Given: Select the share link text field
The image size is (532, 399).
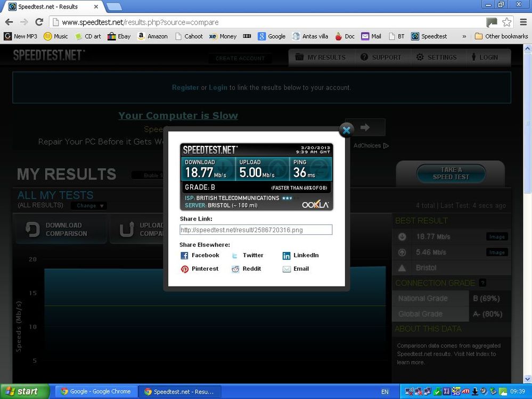Looking at the screenshot, I should [x=256, y=230].
